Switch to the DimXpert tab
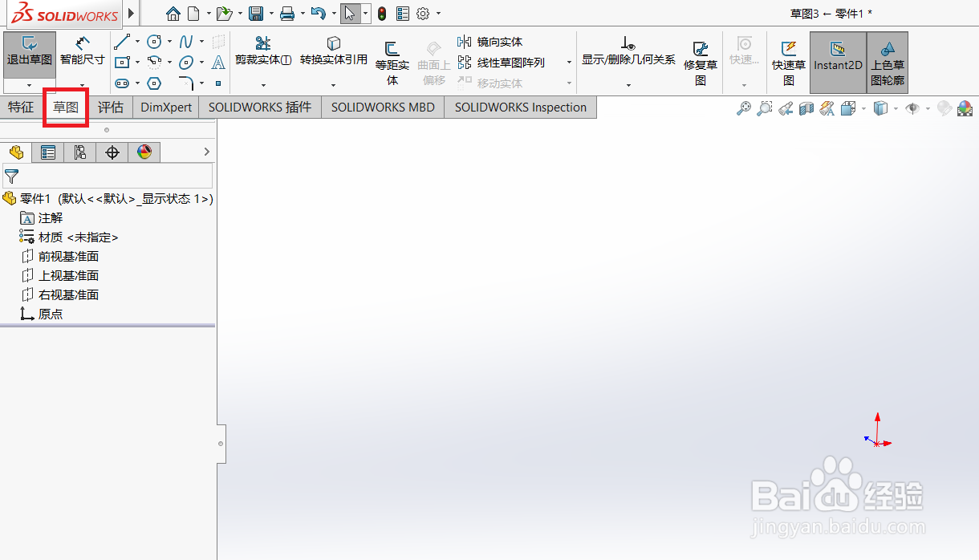This screenshot has width=979, height=560. [x=166, y=107]
